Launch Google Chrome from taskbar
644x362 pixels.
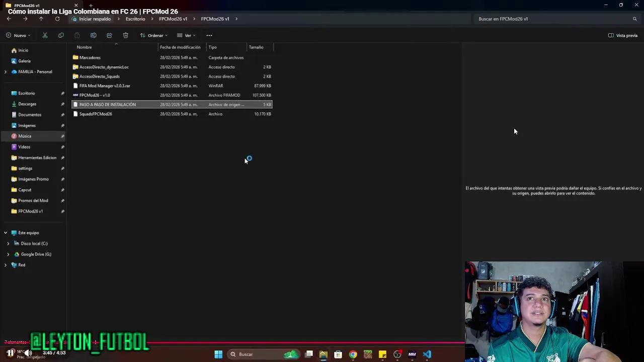pyautogui.click(x=353, y=354)
